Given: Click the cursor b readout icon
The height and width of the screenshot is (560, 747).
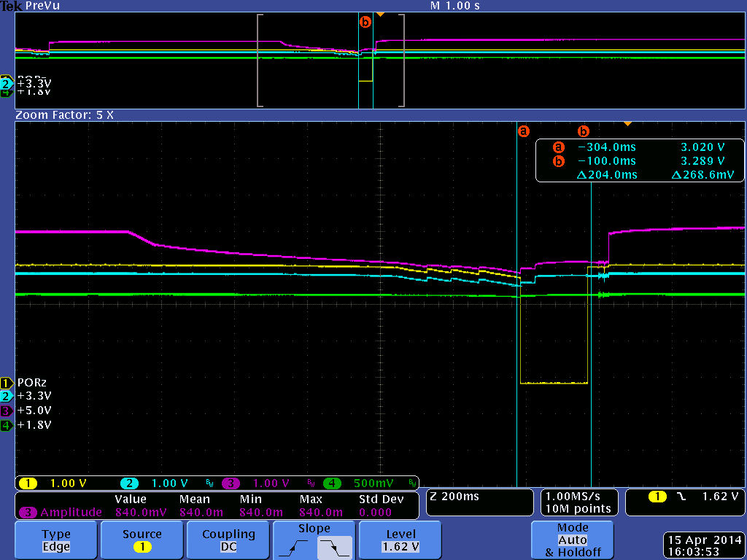Looking at the screenshot, I should [x=558, y=161].
